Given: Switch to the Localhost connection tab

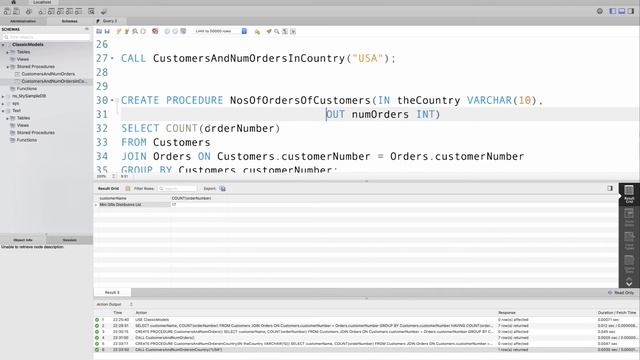Looking at the screenshot, I should click(42, 2).
